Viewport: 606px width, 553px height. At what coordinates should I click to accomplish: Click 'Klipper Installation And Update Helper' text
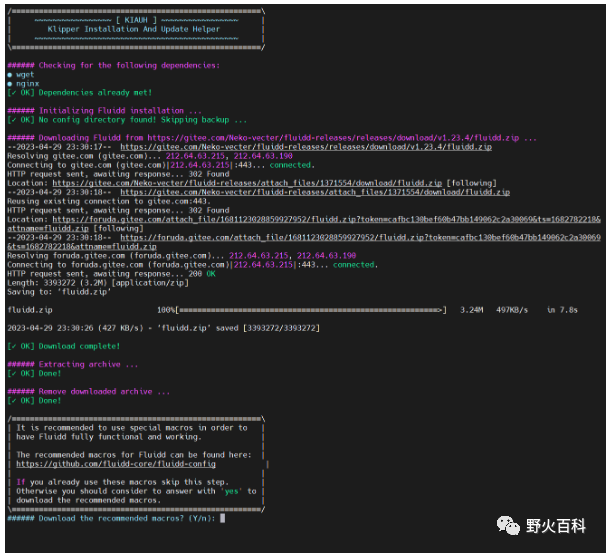(134, 29)
